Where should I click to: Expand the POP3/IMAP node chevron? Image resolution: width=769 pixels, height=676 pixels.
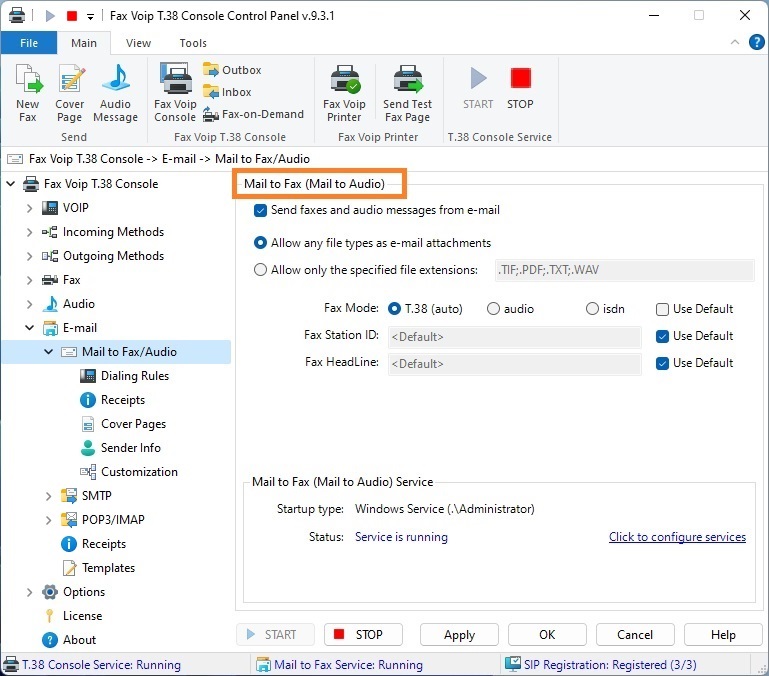tap(49, 520)
